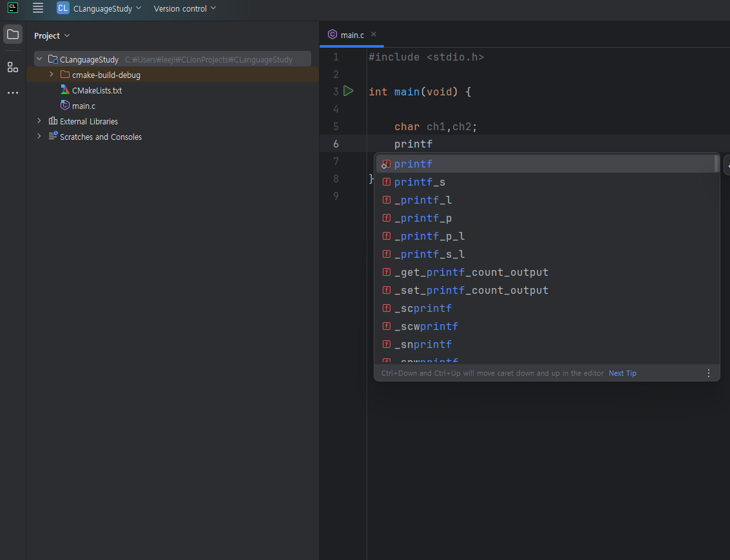The image size is (730, 560).
Task: Open the CLanguageStudy project dropdown
Action: point(99,8)
